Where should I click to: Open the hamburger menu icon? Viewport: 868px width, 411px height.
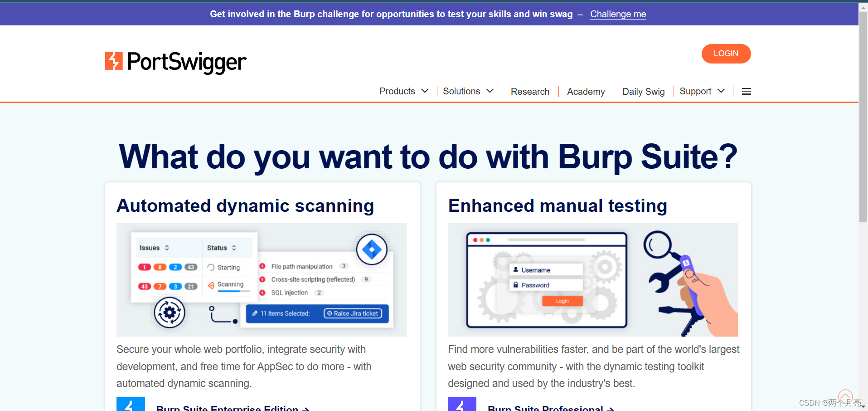[x=746, y=92]
